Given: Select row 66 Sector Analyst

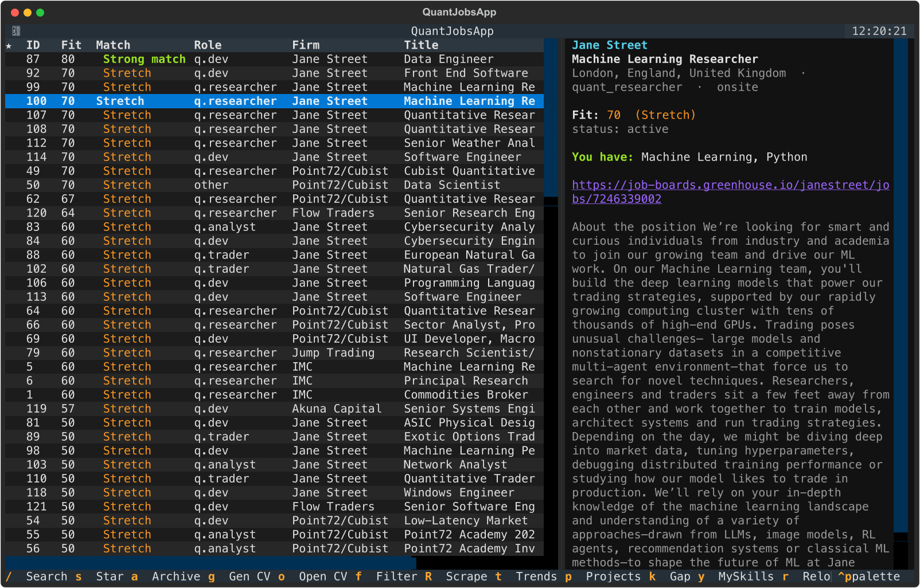Looking at the screenshot, I should click(274, 325).
